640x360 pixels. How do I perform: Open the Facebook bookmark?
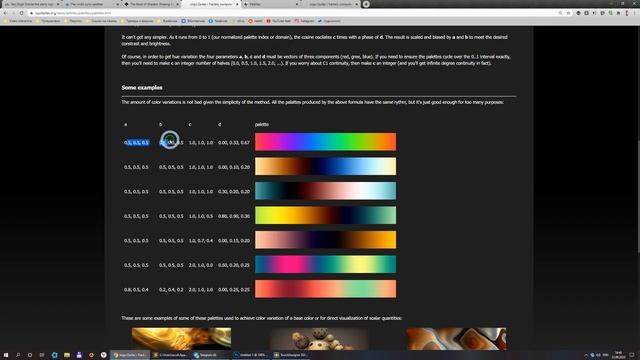click(218, 21)
